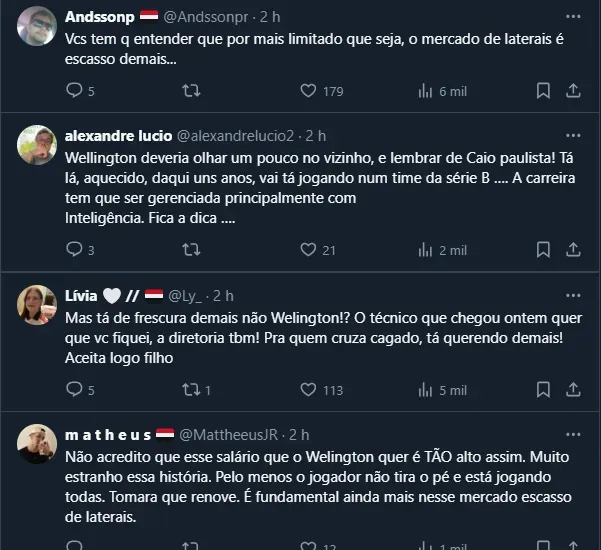Bookmark Andssonp's tweet
This screenshot has width=601, height=550.
[x=543, y=91]
